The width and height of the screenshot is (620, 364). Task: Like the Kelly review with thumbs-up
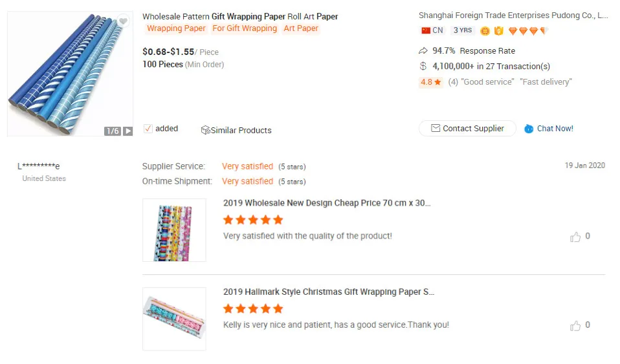[575, 326]
